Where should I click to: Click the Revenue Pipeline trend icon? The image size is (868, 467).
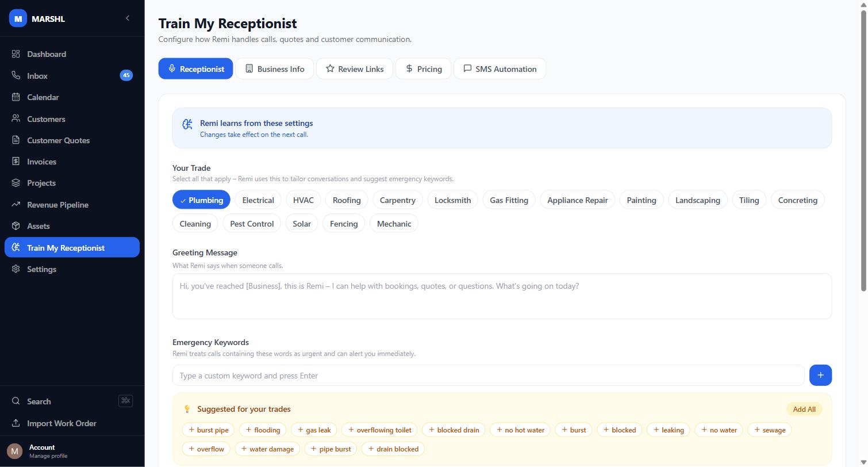[x=16, y=204]
